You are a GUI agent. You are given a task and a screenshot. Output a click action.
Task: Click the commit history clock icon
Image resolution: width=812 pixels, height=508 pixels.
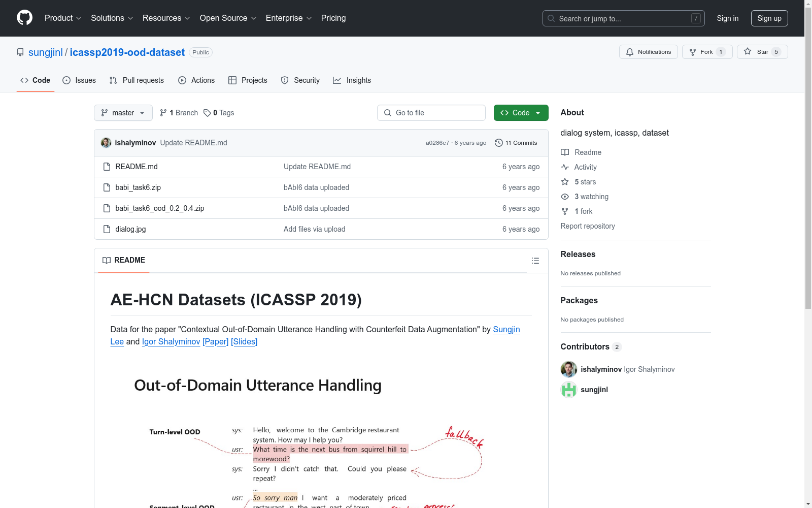coord(499,143)
